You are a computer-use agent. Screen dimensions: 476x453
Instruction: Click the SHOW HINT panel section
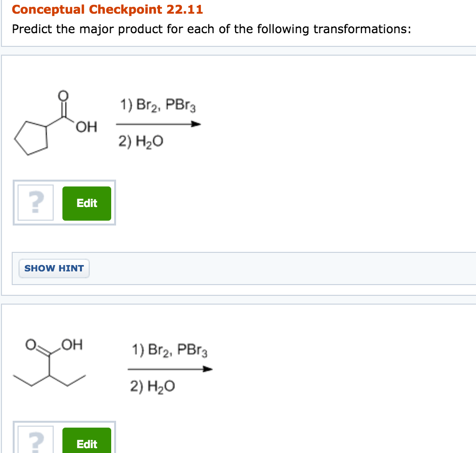[54, 268]
